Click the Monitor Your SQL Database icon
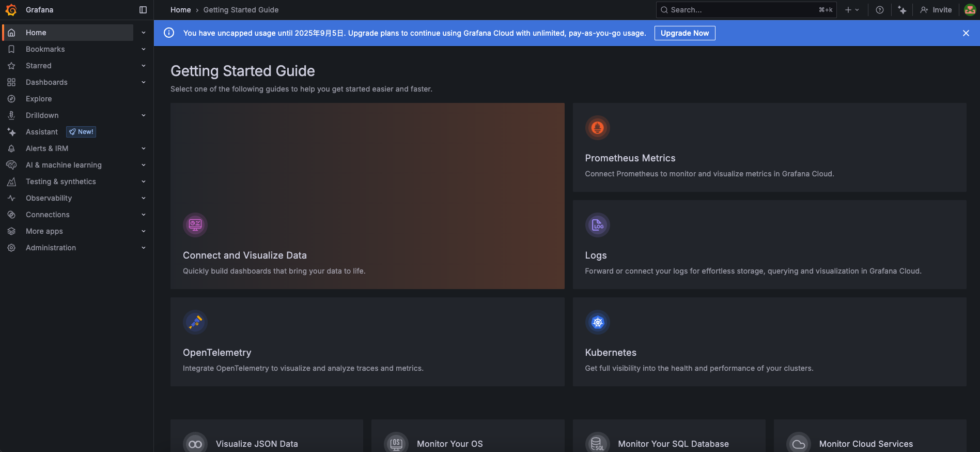This screenshot has width=980, height=452. pos(598,444)
